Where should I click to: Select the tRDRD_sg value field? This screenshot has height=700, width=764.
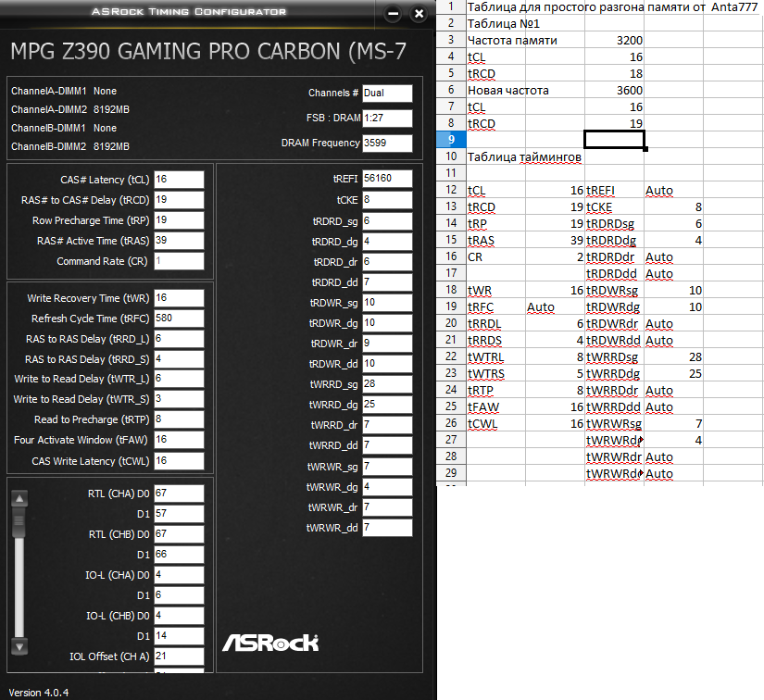(387, 221)
